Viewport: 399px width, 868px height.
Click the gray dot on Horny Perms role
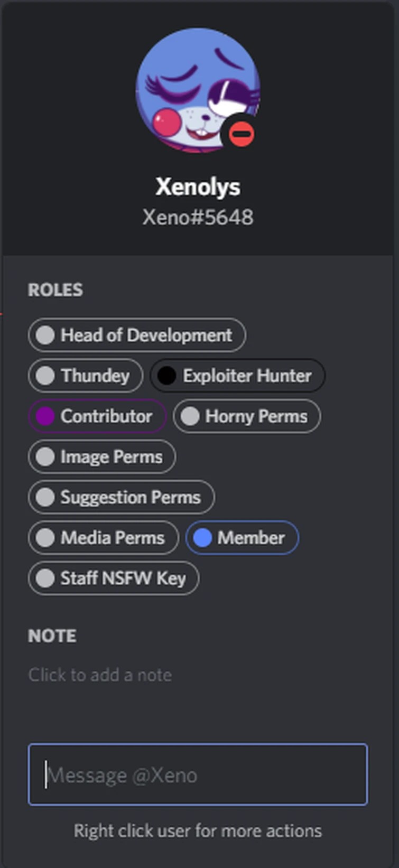190,416
